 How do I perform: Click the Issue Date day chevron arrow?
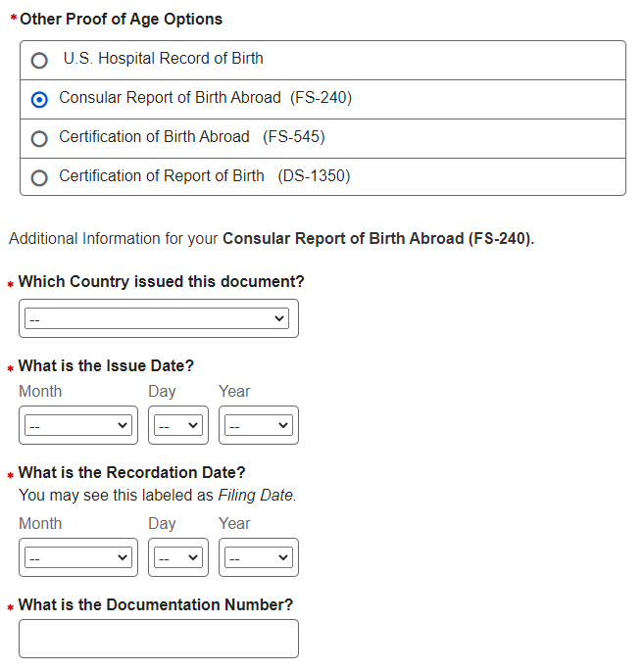pyautogui.click(x=193, y=425)
